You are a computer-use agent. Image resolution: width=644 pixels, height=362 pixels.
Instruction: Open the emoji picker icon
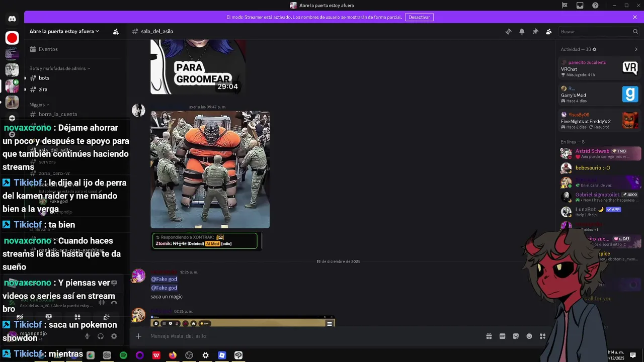pos(529,336)
